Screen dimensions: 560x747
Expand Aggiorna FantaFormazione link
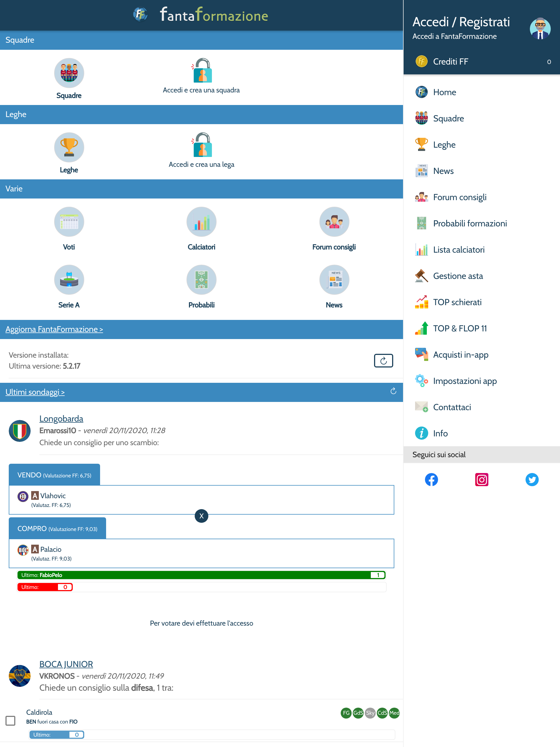(x=54, y=329)
